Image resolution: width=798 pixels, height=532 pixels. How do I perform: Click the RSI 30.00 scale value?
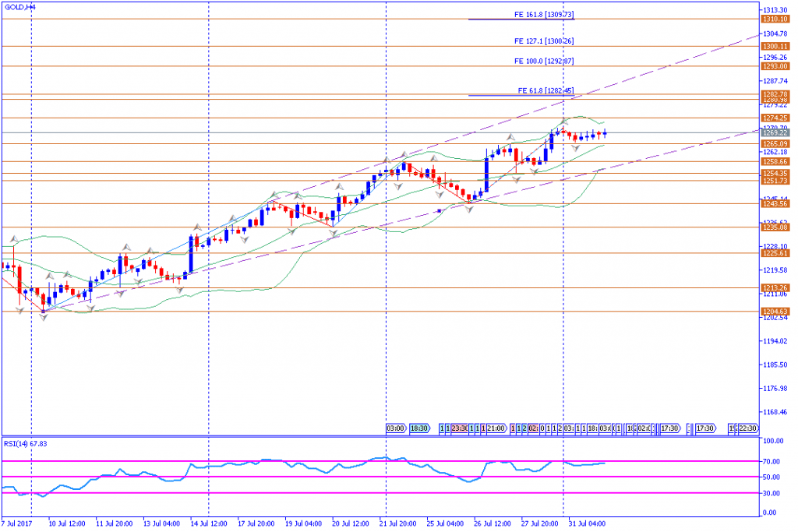tap(772, 493)
